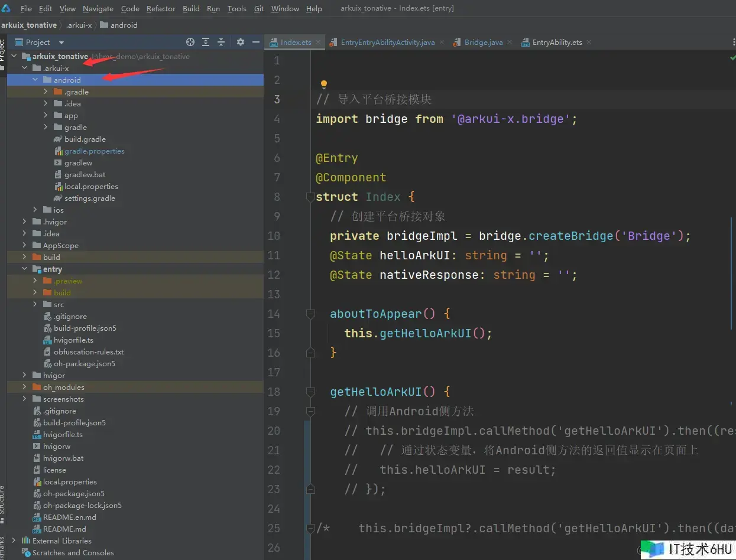Screen dimensions: 736x560
Task: Open the Build menu
Action: pyautogui.click(x=191, y=9)
